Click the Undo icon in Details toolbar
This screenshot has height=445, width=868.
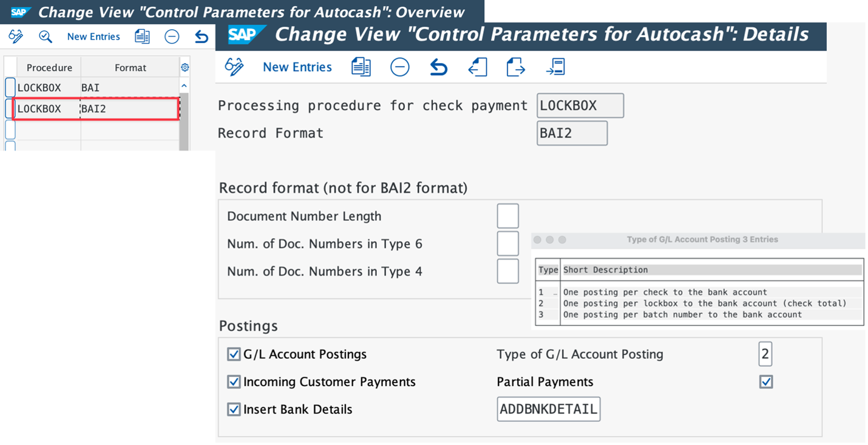(438, 67)
